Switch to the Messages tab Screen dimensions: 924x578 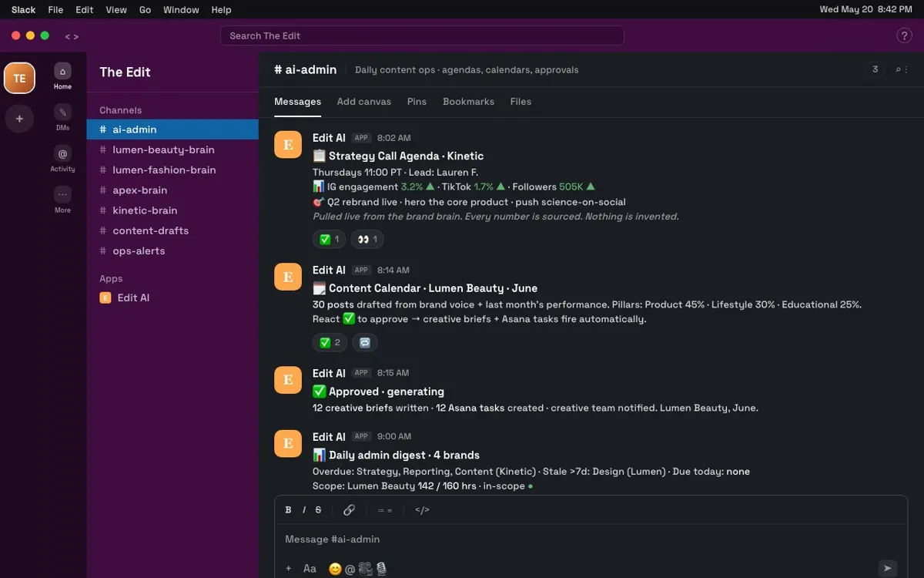pyautogui.click(x=297, y=102)
